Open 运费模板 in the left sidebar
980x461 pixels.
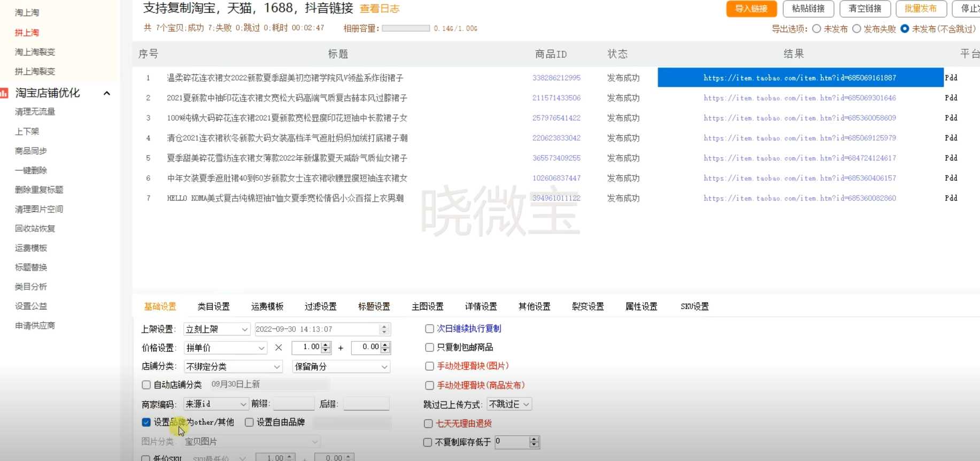(31, 248)
